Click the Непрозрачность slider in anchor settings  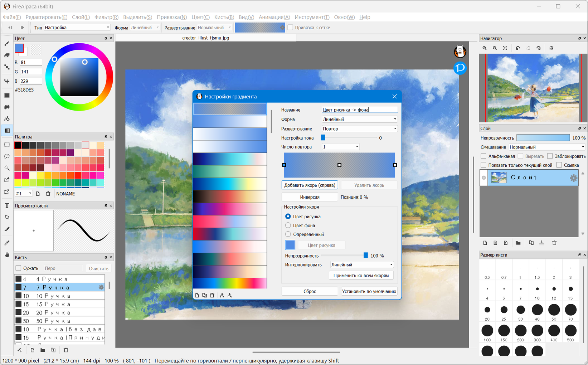344,256
